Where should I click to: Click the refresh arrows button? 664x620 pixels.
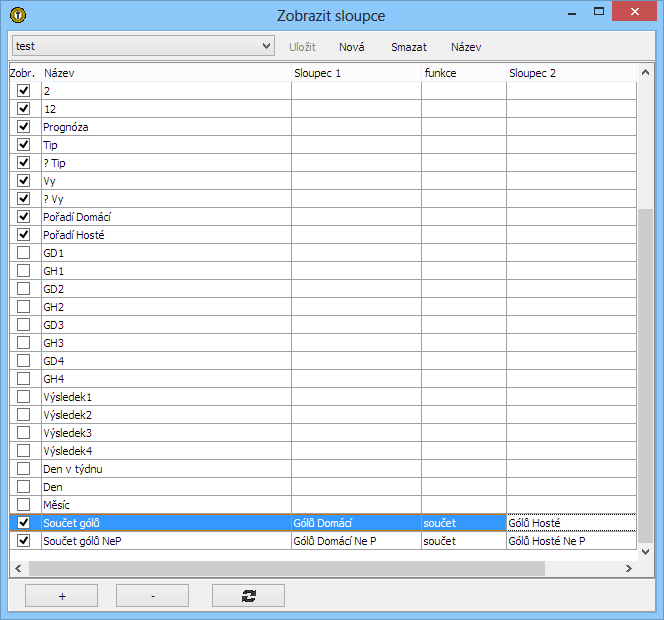(248, 596)
